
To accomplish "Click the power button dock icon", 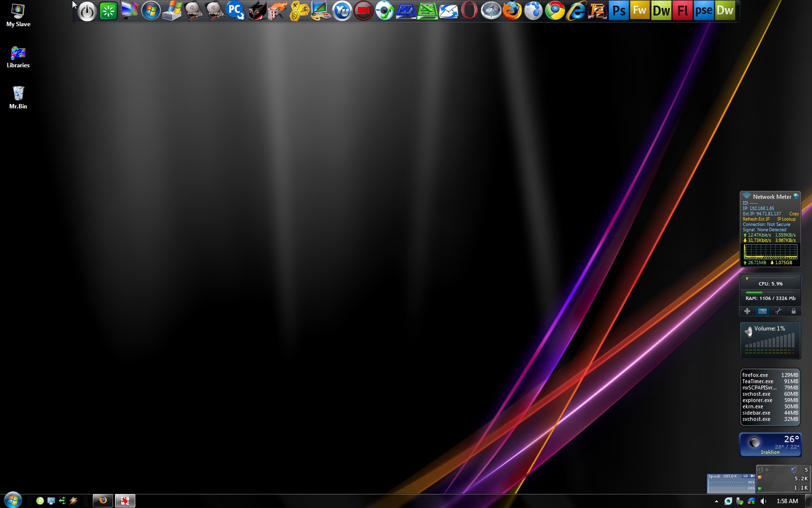I will [x=87, y=11].
